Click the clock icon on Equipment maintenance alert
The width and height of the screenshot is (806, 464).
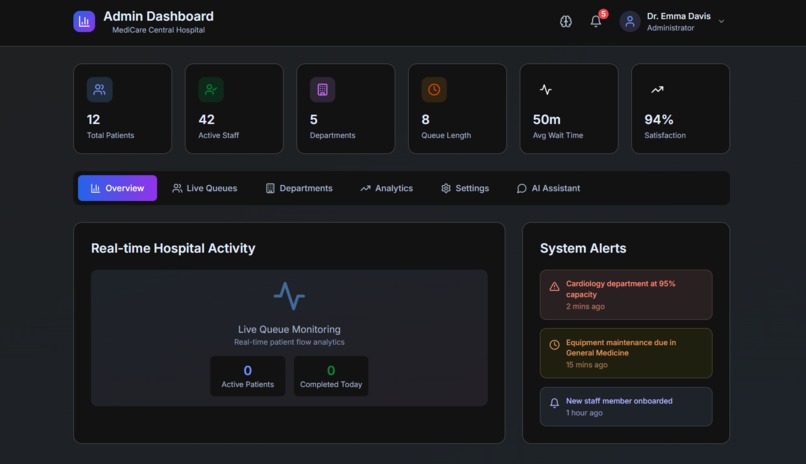554,345
